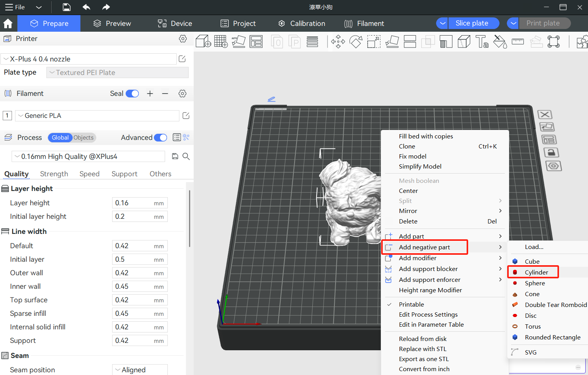Select the Move tool
Screen dimensions: 588x375
[x=338, y=41]
